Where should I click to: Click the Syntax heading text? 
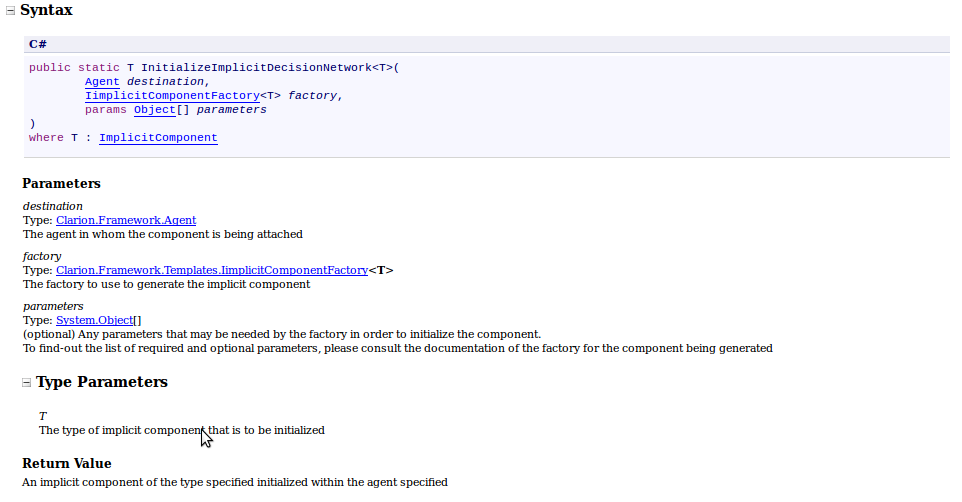click(46, 10)
